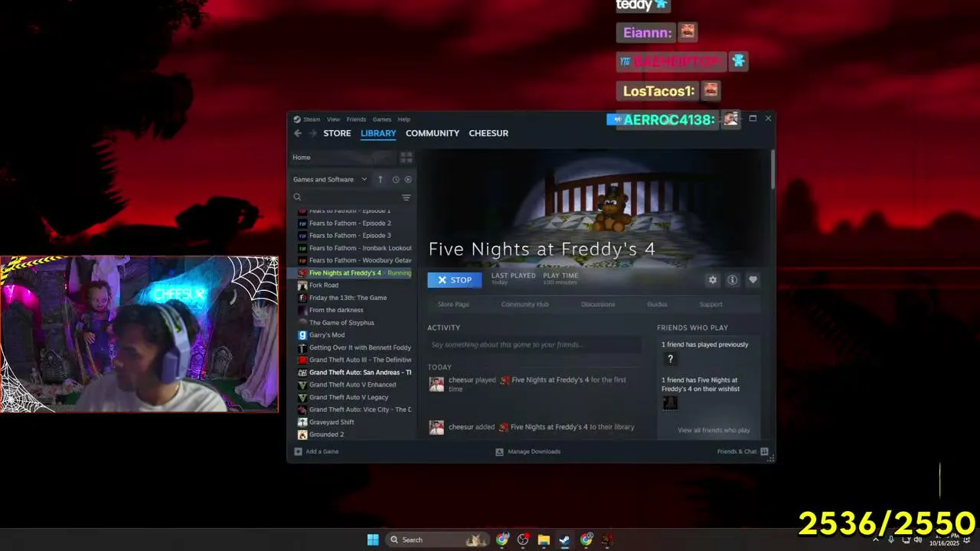This screenshot has height=551, width=980.
Task: Filter to ready-to-play games with play icon
Action: (408, 180)
